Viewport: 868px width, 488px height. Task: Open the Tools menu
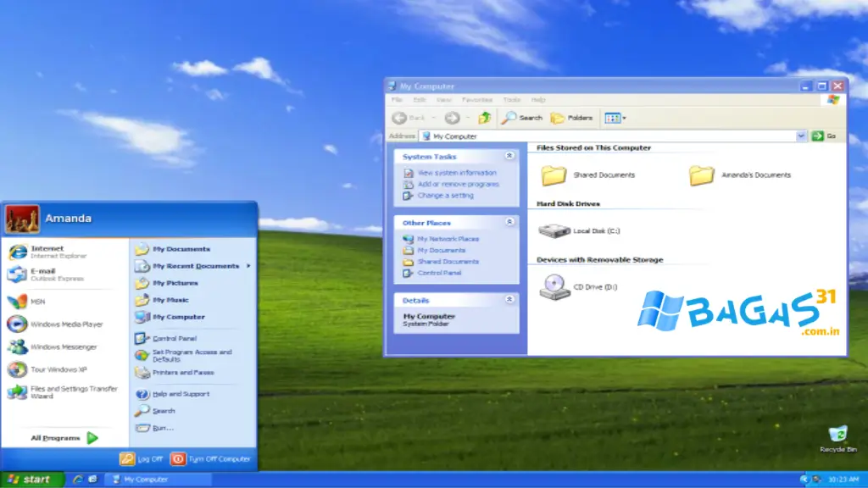click(512, 99)
